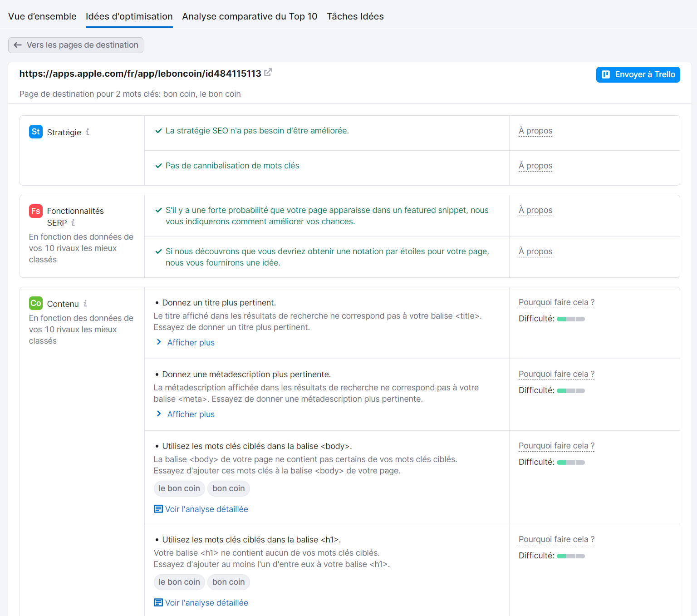Image resolution: width=697 pixels, height=616 pixels.
Task: Click Pourquoi faire cela for metadescription idea
Action: 556,374
